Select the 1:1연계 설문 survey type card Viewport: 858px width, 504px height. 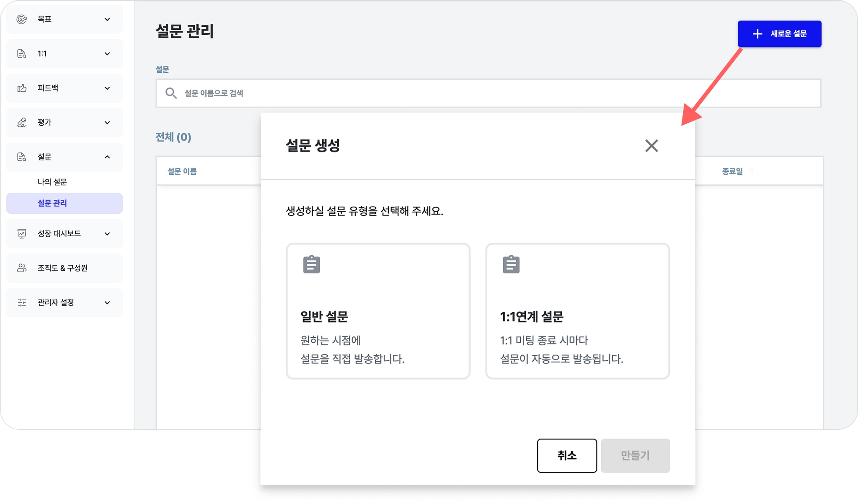(x=577, y=311)
